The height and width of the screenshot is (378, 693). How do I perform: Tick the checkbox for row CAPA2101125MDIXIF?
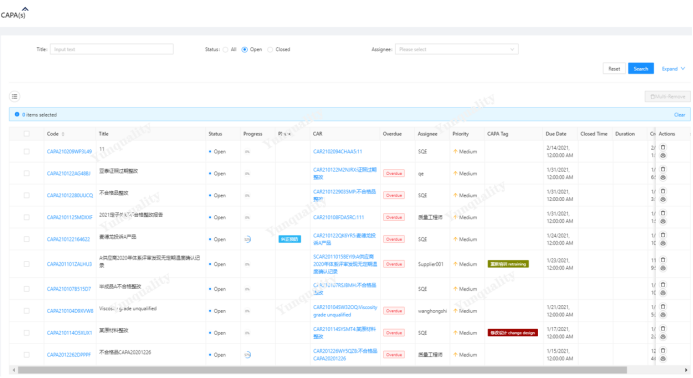coord(27,218)
